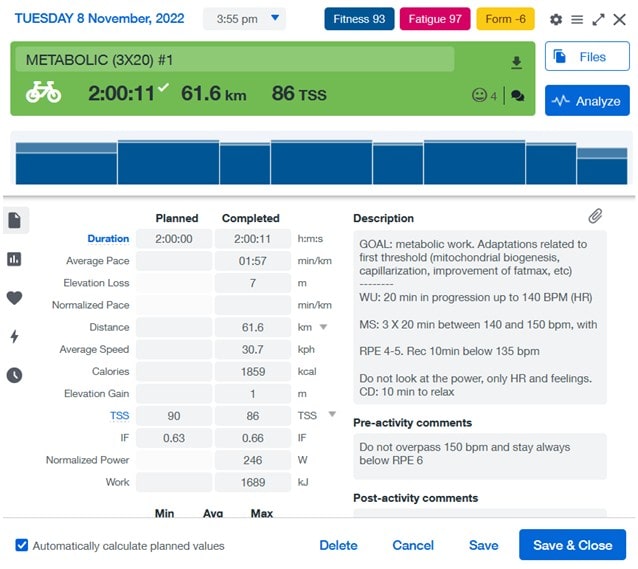Select the heart rate sidebar icon
The width and height of the screenshot is (638, 569).
coord(15,297)
